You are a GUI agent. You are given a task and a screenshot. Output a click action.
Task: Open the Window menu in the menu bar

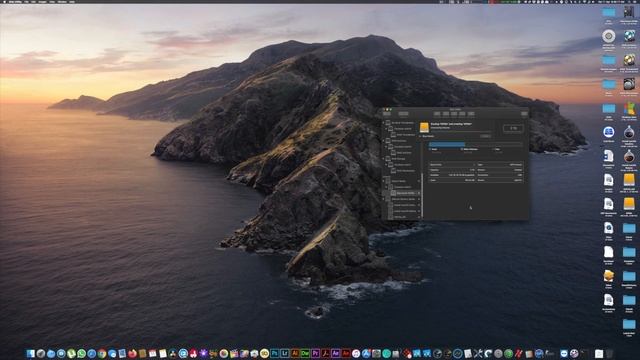(62, 2)
